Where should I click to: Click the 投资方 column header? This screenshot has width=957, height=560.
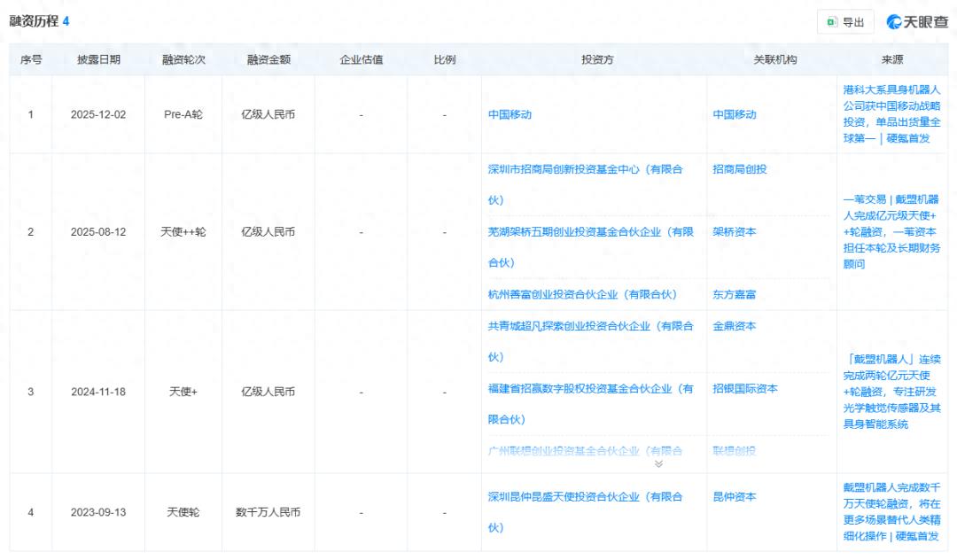click(597, 59)
